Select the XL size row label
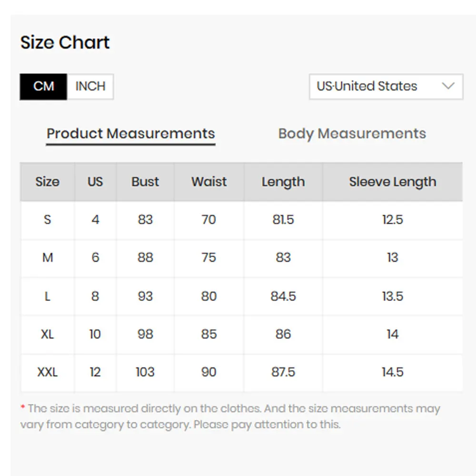476x476 pixels. 47,334
